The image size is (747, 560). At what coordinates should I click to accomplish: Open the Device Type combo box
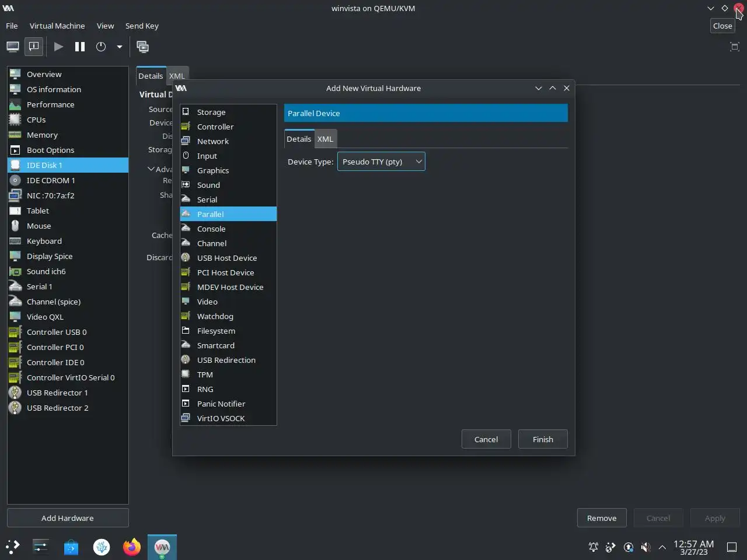click(x=381, y=162)
